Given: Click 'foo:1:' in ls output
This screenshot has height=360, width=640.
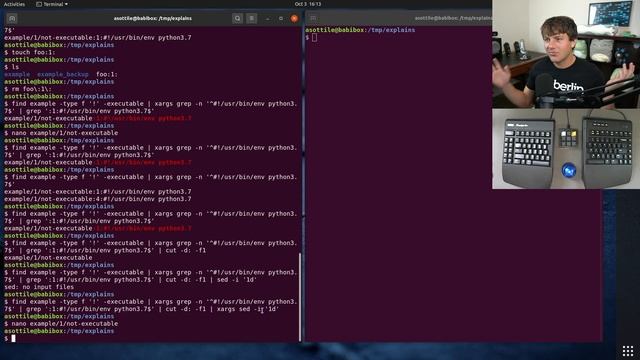Looking at the screenshot, I should pyautogui.click(x=107, y=74).
